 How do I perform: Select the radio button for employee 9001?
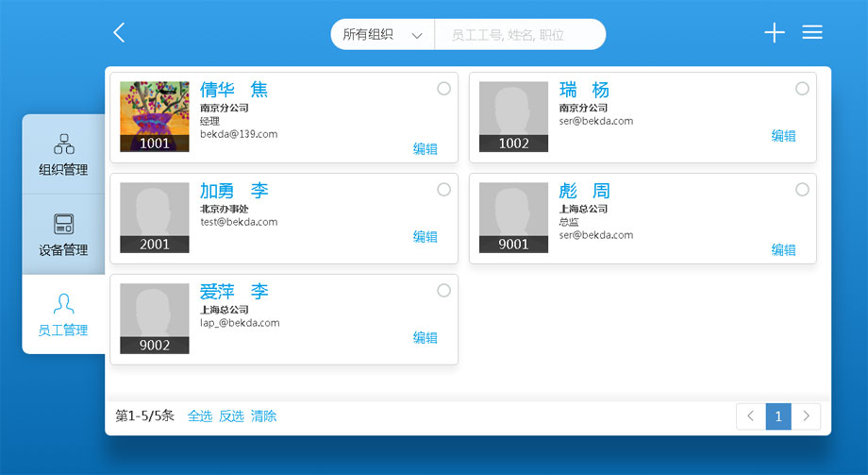802,190
